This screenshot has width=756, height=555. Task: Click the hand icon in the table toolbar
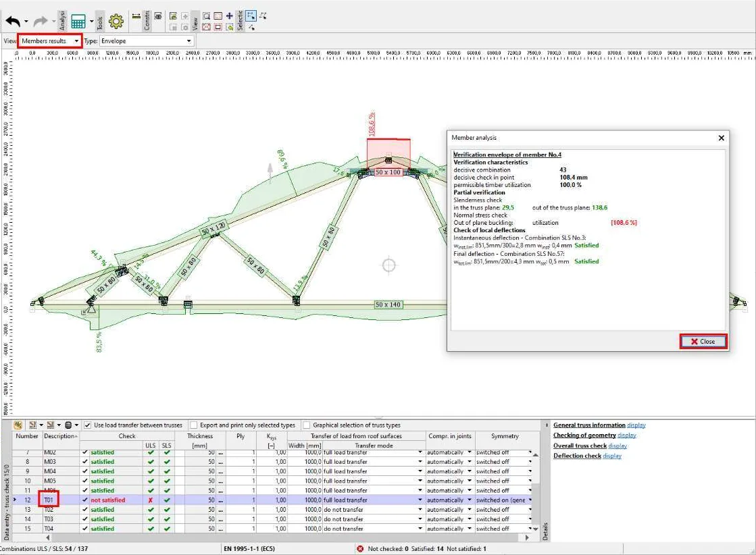(18, 425)
